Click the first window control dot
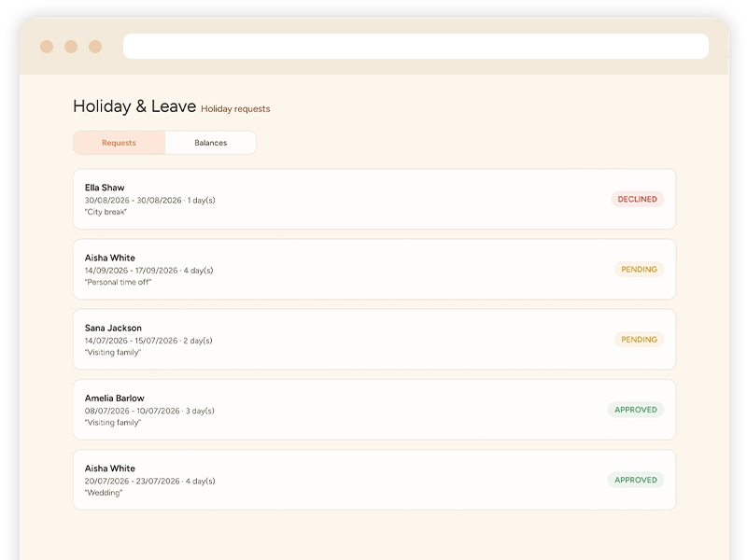 coord(47,47)
